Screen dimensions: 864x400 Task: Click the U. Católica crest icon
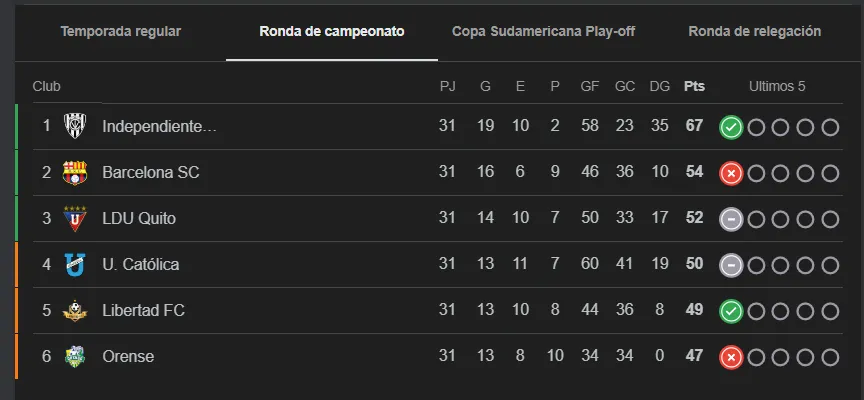click(75, 264)
